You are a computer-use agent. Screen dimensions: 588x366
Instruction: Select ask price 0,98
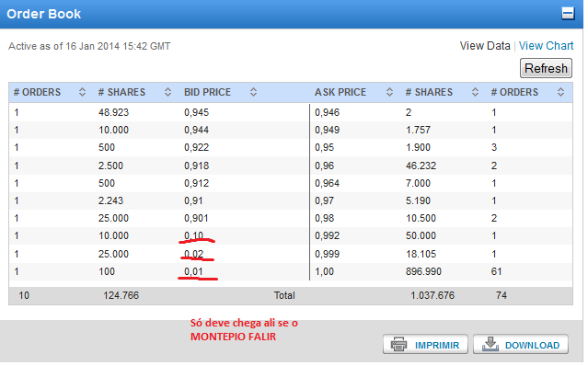point(324,218)
